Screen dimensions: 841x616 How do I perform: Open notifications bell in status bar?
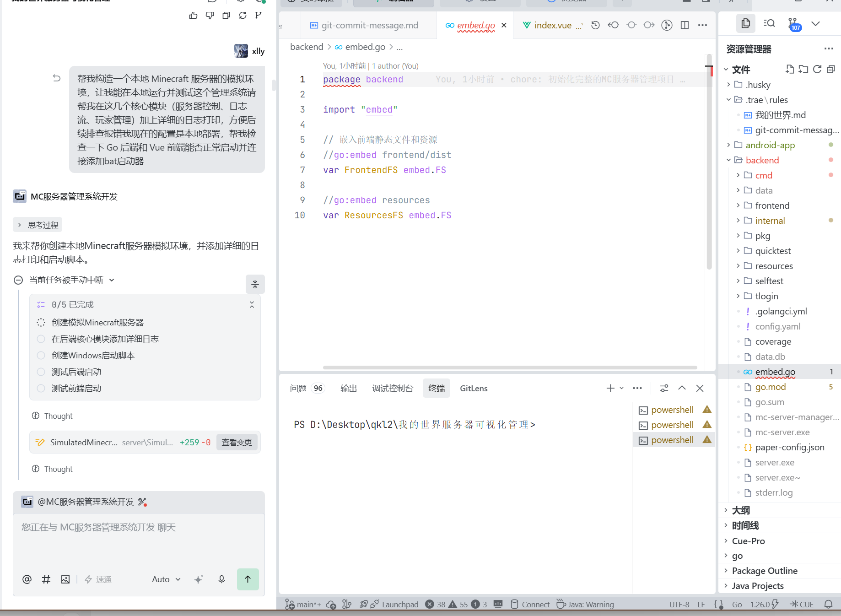(x=828, y=605)
